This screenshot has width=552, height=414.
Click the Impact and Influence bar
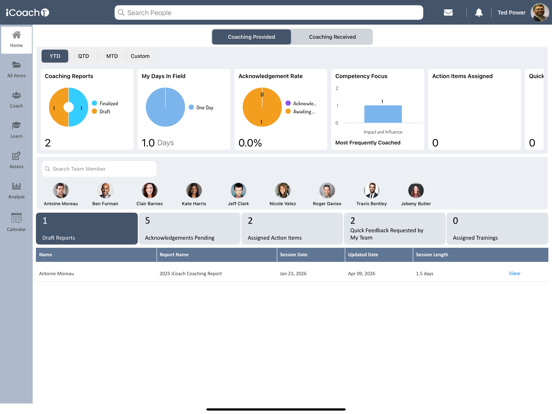(383, 114)
